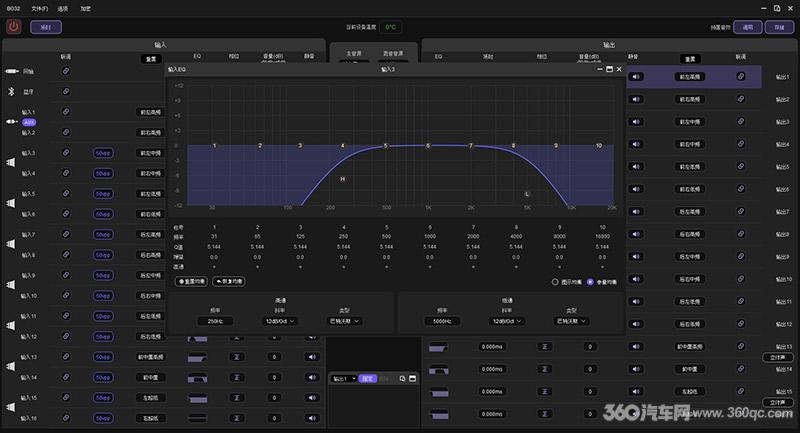Open the channel name selector in the 输入13 row
Screen dimensions: 800x433
point(151,357)
